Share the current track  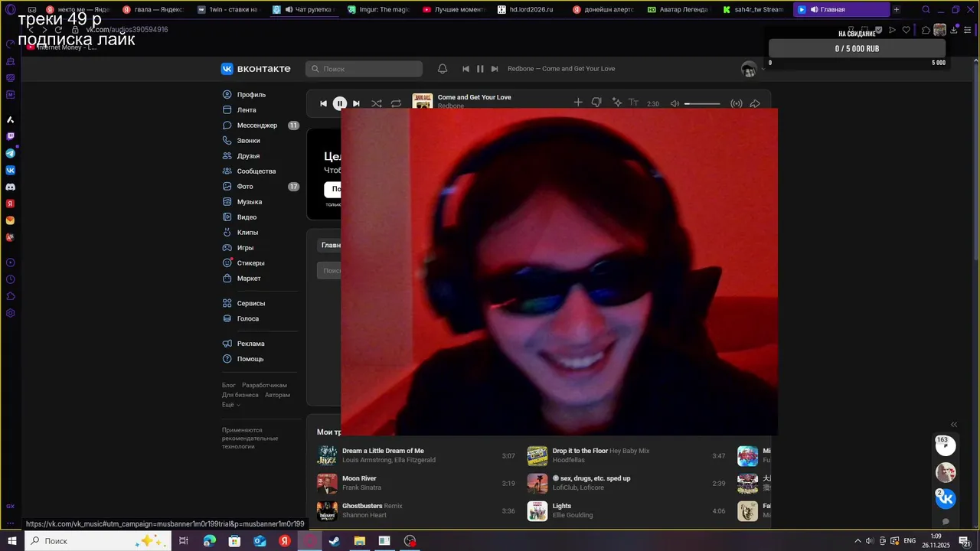[x=755, y=103]
